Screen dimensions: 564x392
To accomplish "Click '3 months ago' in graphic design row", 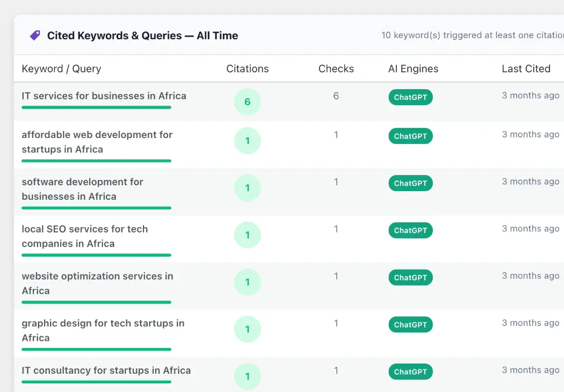I will 531,323.
